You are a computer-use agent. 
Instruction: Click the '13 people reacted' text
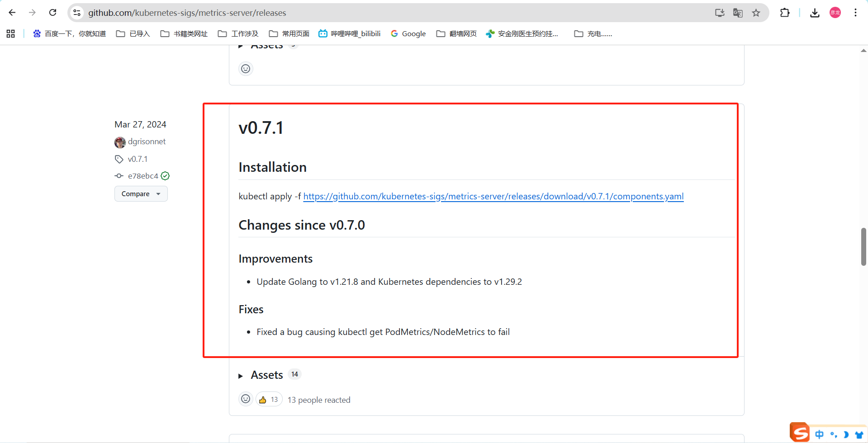[319, 400]
